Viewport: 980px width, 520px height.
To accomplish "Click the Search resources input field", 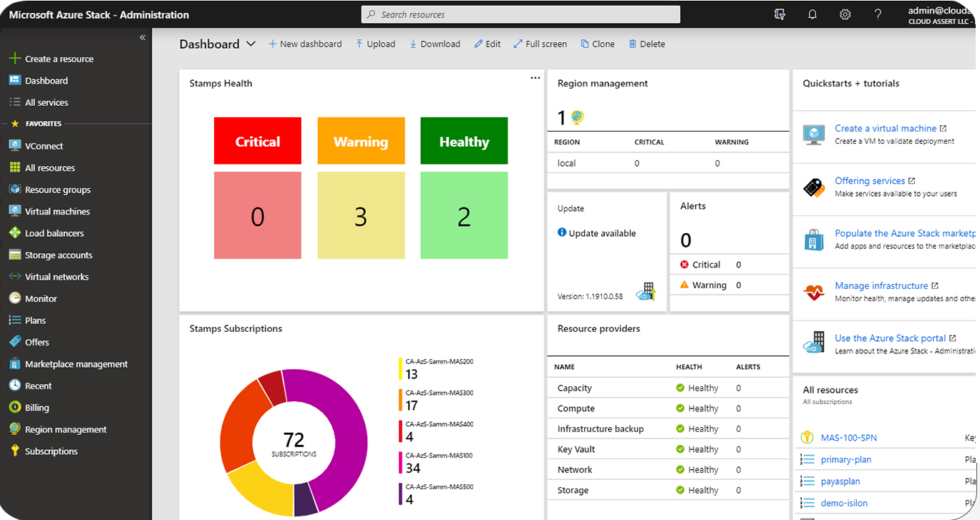I will [520, 14].
